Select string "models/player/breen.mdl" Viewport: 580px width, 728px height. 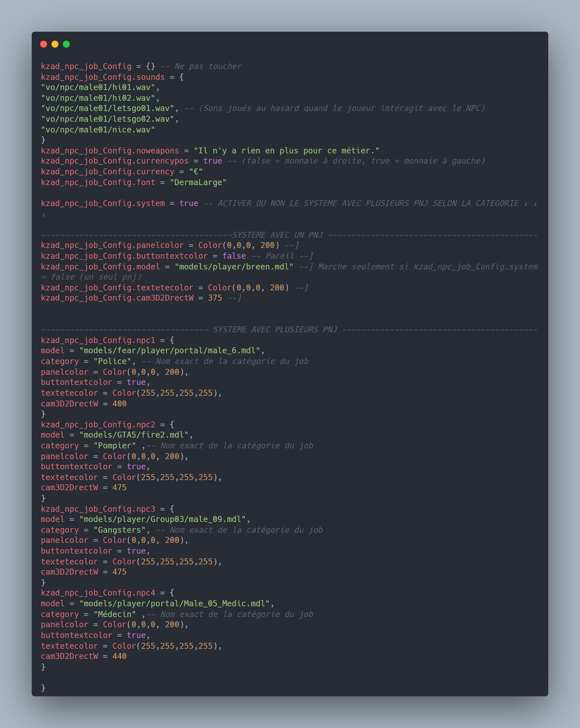[234, 267]
